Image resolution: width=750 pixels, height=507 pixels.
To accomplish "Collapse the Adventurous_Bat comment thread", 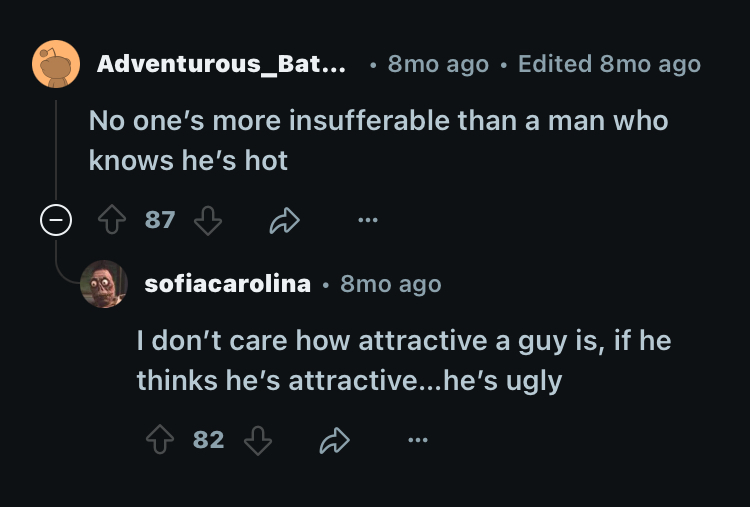I will [x=56, y=220].
